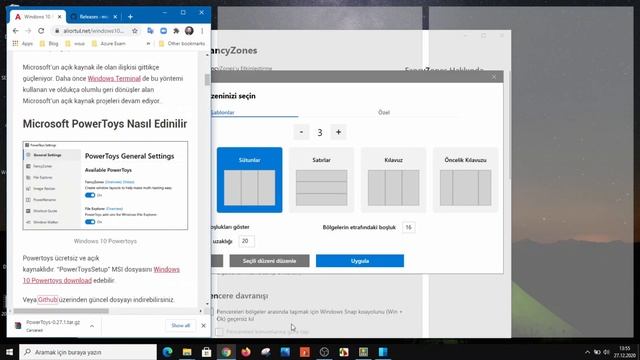640x360 pixels.
Task: Click the browser's horizontal scrollbar
Action: pos(61,311)
